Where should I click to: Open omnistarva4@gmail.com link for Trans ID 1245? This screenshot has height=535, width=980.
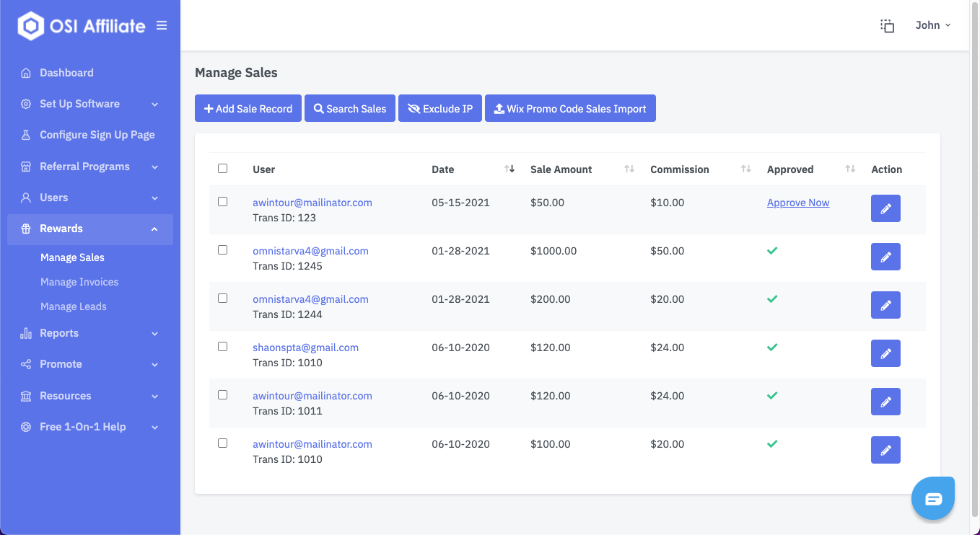pos(310,251)
